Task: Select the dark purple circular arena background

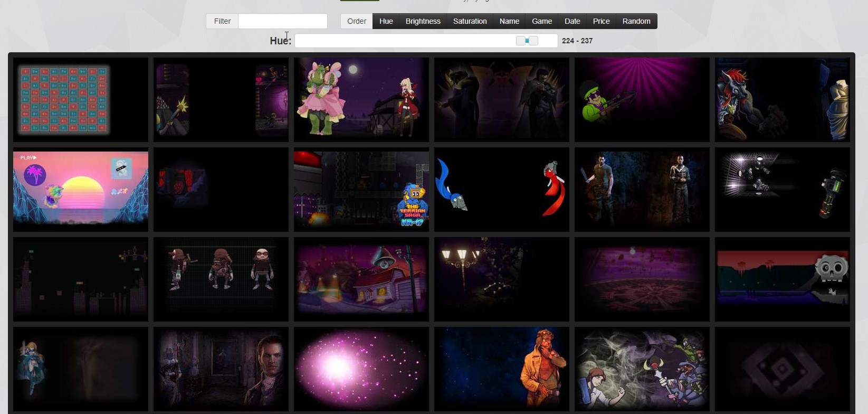Action: [642, 279]
